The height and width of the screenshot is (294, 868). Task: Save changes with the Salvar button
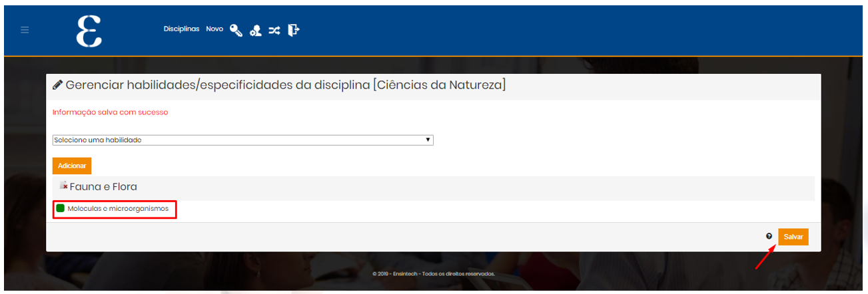pos(793,237)
